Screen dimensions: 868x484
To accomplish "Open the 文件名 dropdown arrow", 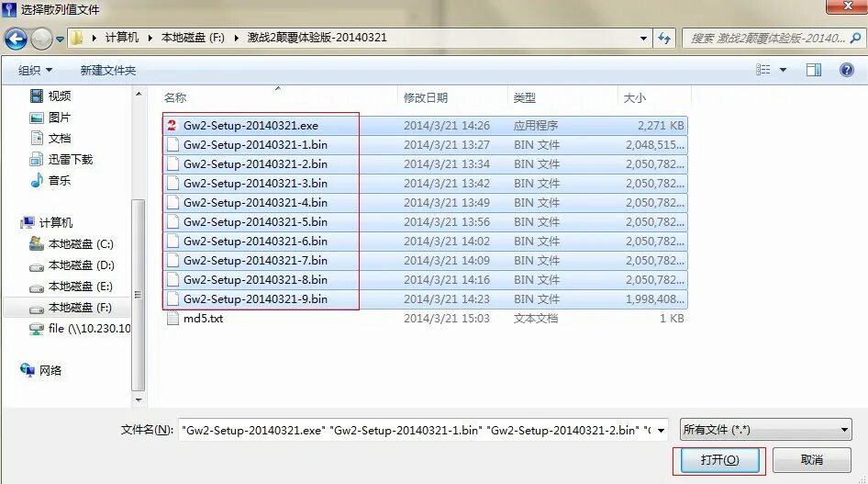I will pos(661,431).
